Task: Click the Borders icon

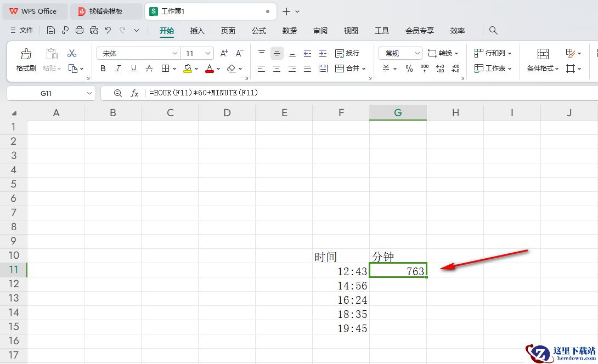Action: tap(165, 69)
